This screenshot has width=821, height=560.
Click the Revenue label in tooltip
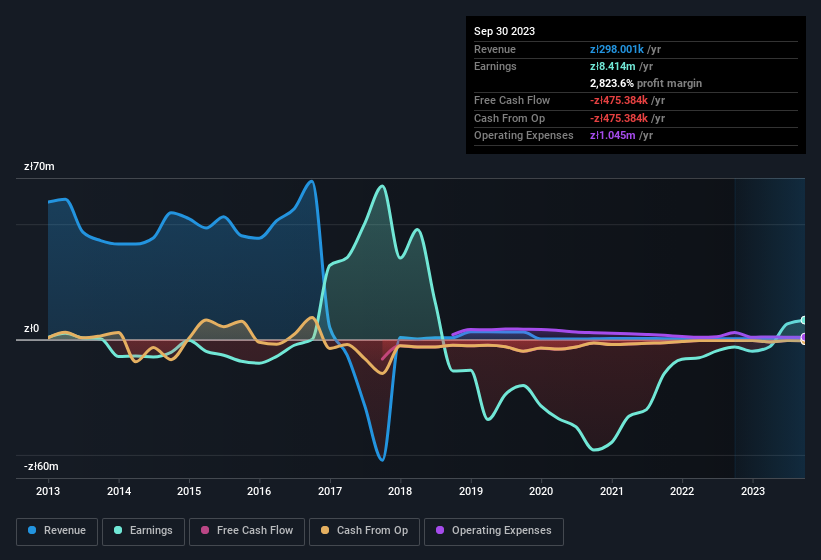pyautogui.click(x=495, y=49)
